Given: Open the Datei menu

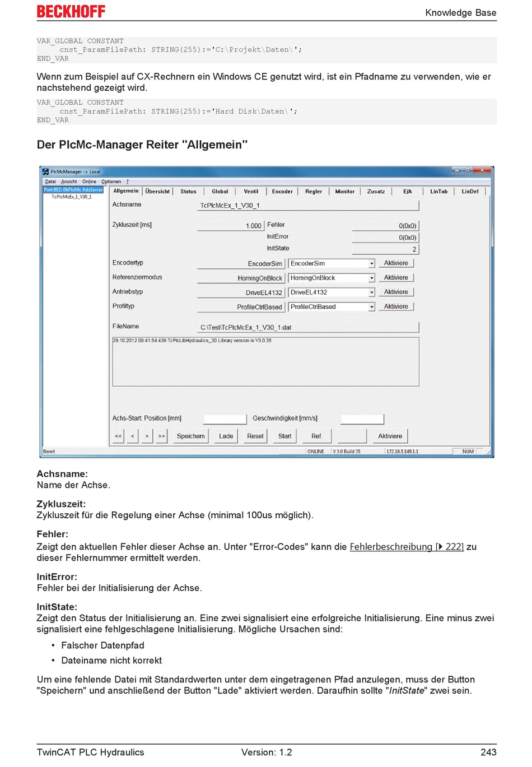Looking at the screenshot, I should click(50, 182).
